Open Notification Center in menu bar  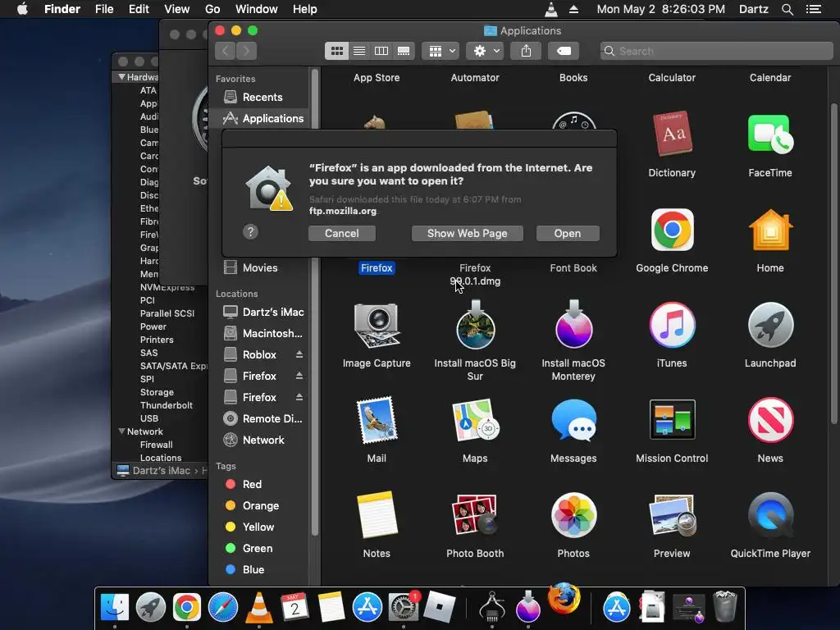click(814, 9)
